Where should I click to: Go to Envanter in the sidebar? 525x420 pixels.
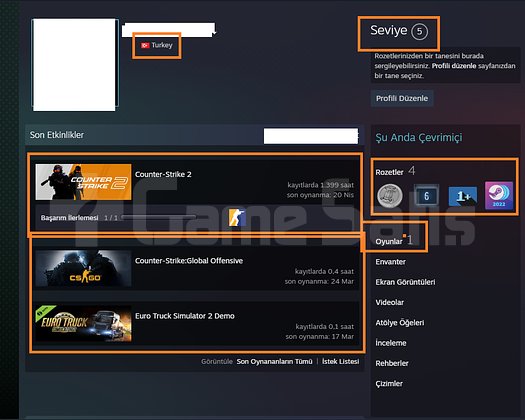click(x=390, y=262)
